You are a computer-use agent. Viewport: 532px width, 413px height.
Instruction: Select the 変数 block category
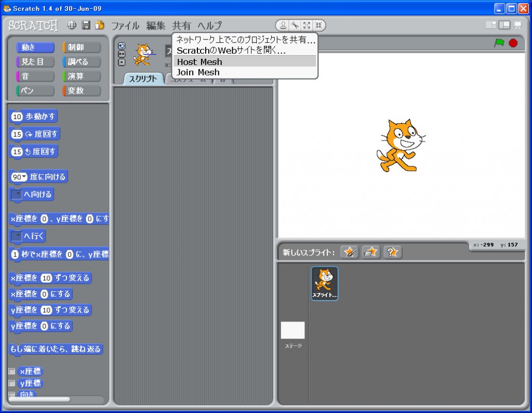pyautogui.click(x=82, y=91)
